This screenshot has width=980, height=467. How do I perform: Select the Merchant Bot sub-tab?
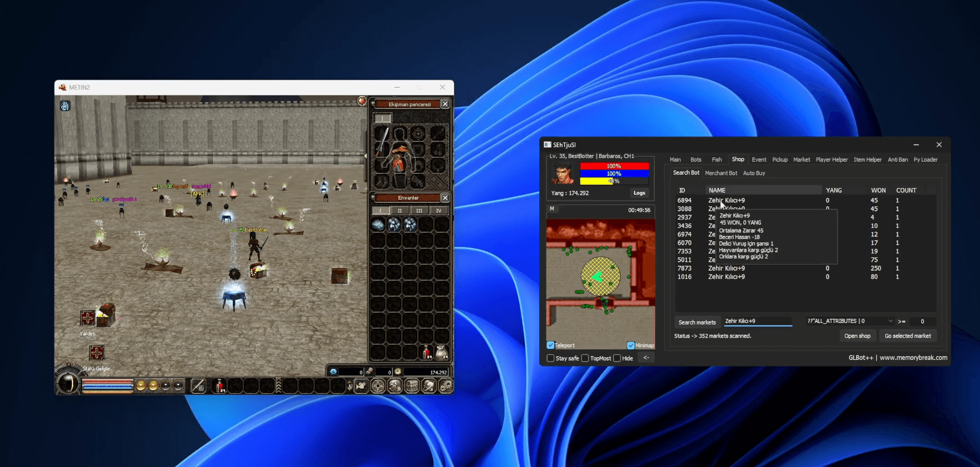721,173
